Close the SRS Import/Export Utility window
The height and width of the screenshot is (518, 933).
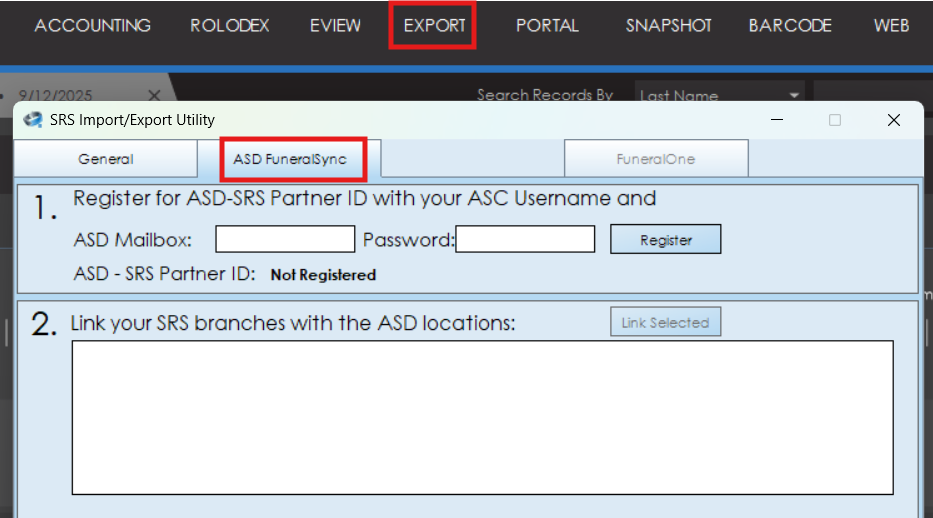[893, 120]
